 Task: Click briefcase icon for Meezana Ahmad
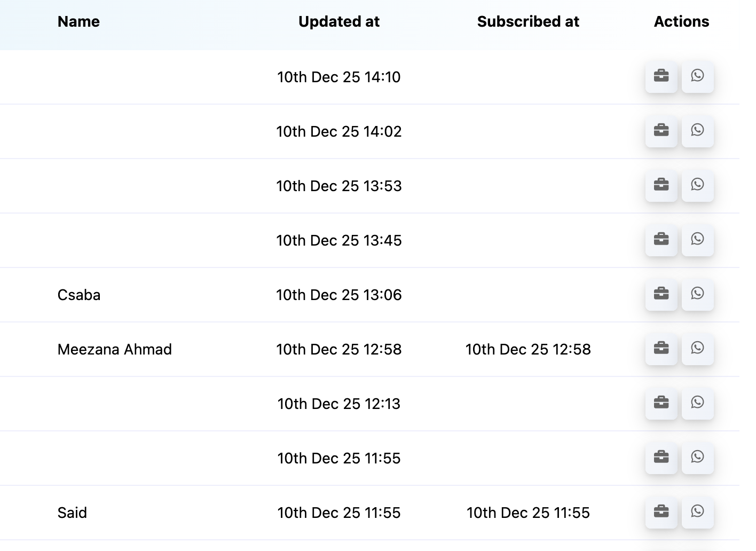(x=661, y=349)
